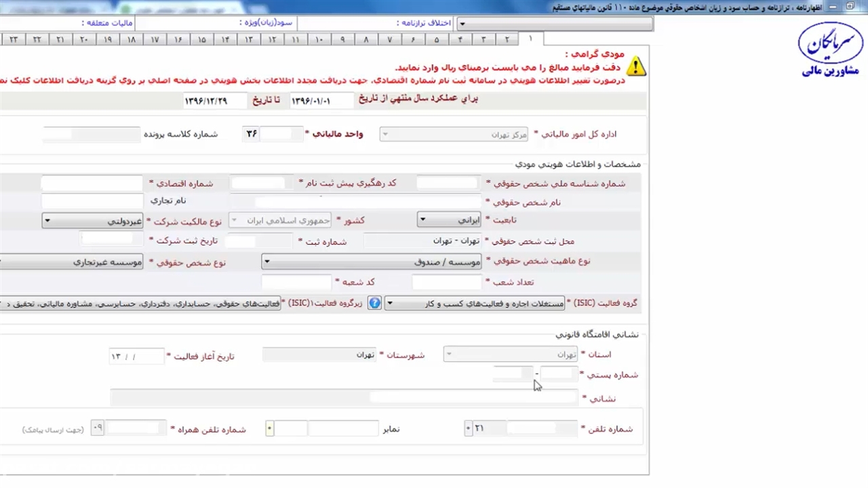
Task: Open the نوع مالکیت شرکت dropdown
Action: 47,220
